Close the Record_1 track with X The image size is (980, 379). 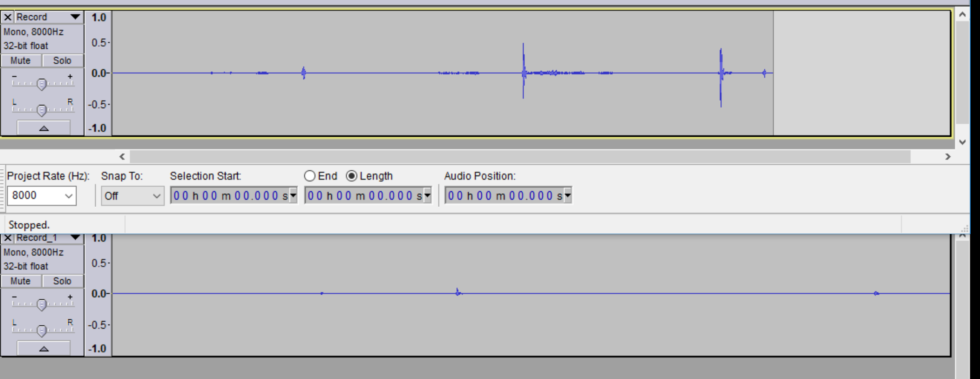[8, 238]
